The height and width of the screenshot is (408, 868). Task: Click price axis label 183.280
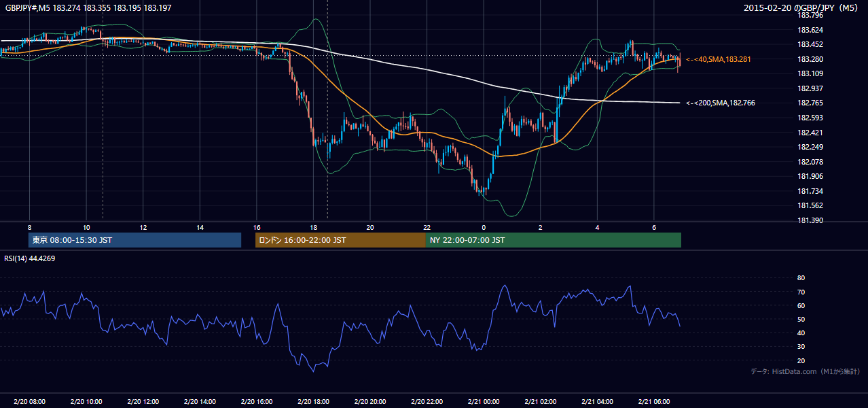coord(810,59)
